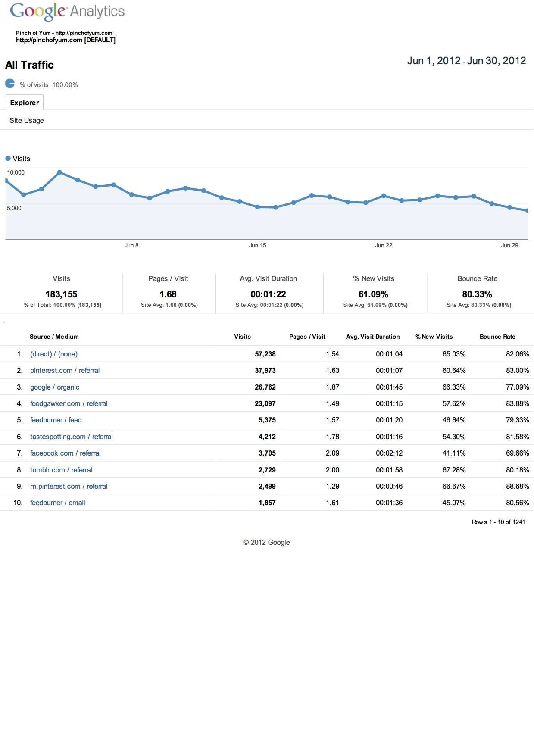This screenshot has width=534, height=756.
Task: Open pinterest.com / referral source row
Action: coord(65,370)
